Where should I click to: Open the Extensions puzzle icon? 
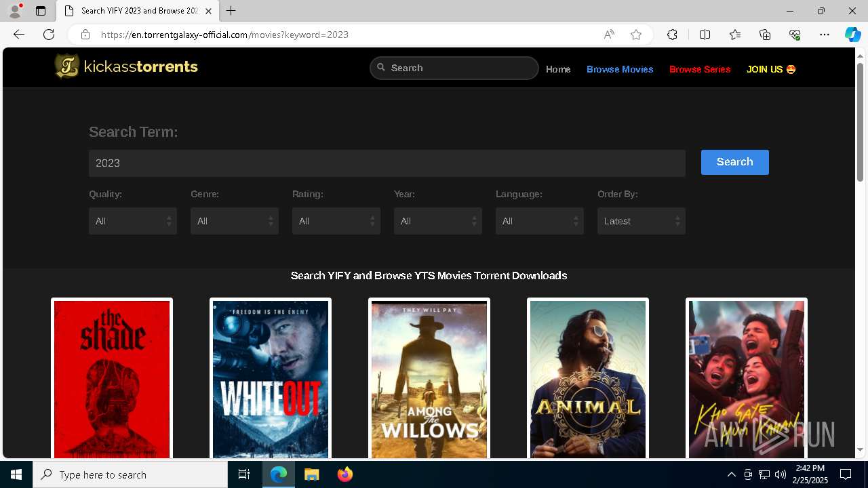tap(672, 35)
